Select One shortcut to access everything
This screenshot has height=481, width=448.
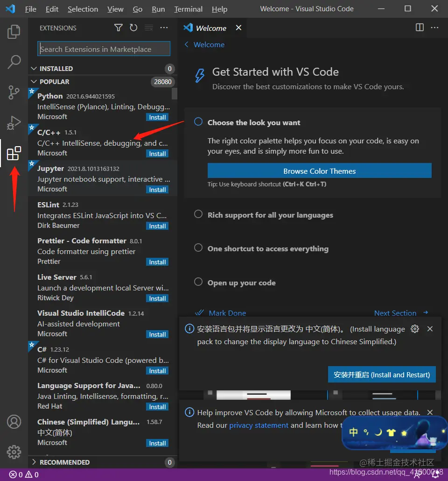(x=268, y=248)
